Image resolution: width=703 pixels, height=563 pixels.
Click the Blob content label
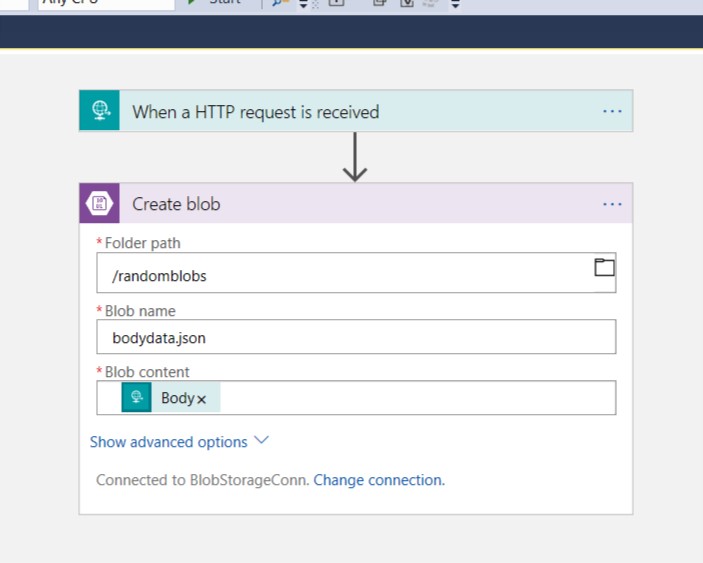pos(147,372)
